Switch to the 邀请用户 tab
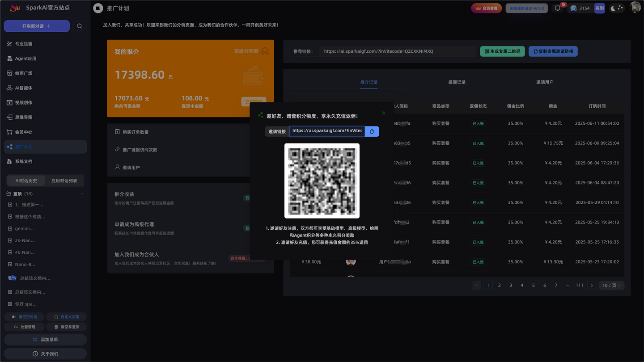Screen dimensions: 644x362 (545, 82)
